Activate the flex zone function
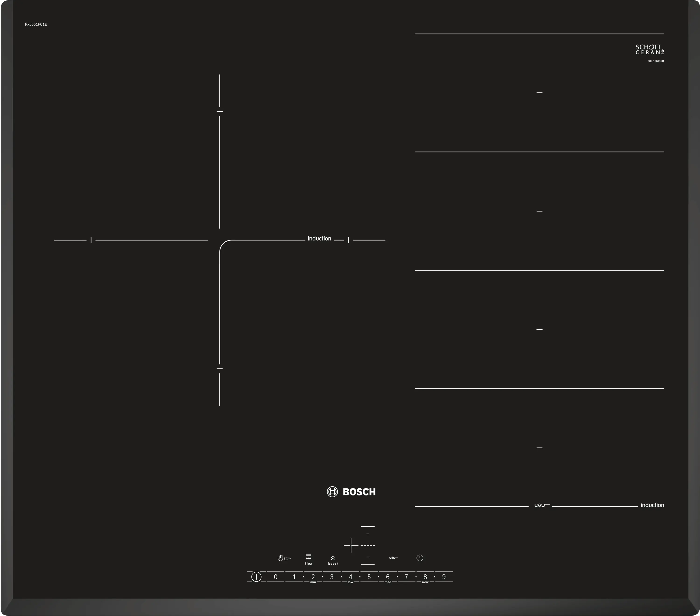This screenshot has width=700, height=616. click(x=308, y=559)
